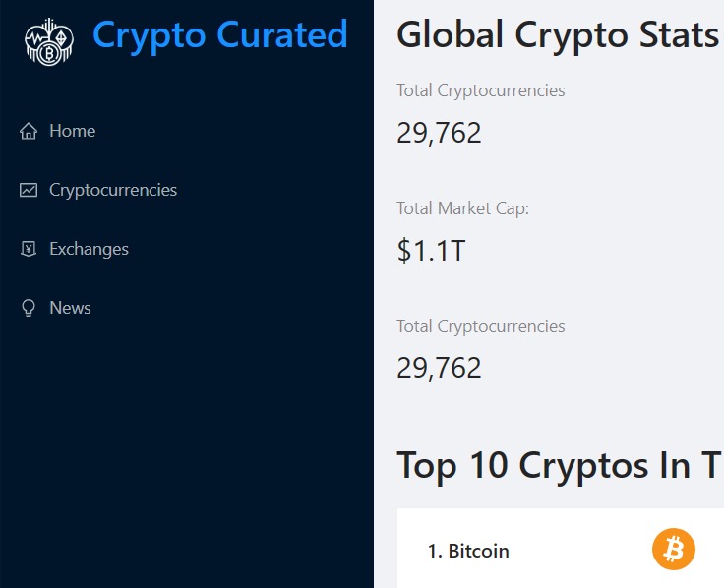
Task: Click the 29,762 value above Total Market Cap
Action: click(x=439, y=132)
